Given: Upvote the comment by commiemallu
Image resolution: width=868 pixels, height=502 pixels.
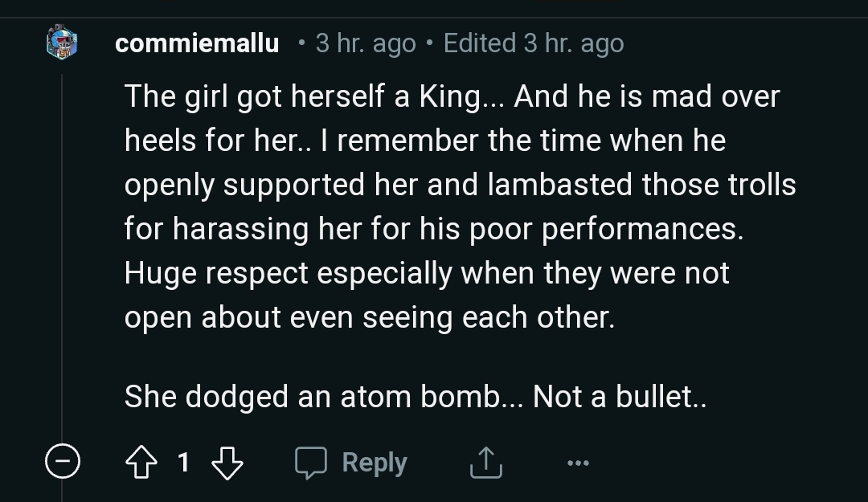Looking at the screenshot, I should pos(141,463).
